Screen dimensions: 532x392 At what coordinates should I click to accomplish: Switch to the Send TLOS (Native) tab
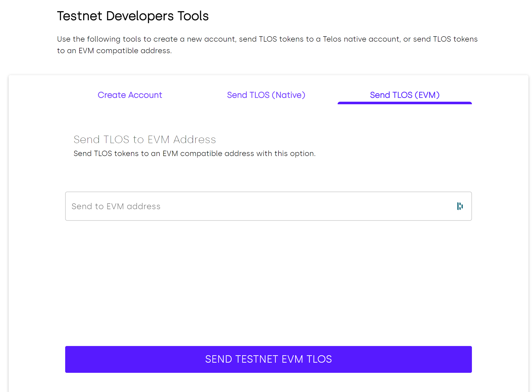[x=266, y=95]
